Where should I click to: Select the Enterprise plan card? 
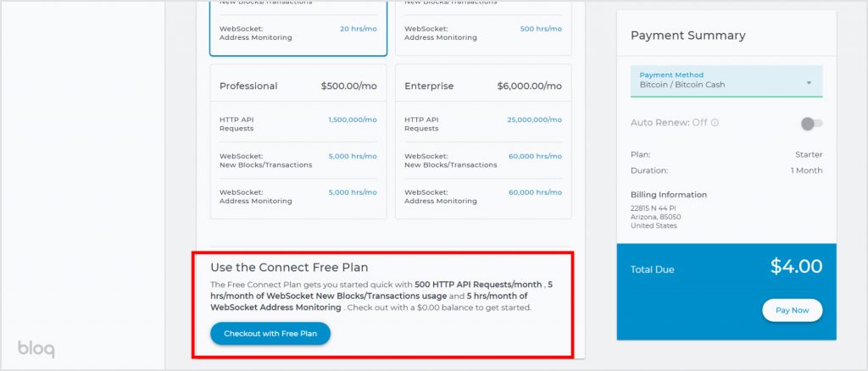pyautogui.click(x=483, y=141)
